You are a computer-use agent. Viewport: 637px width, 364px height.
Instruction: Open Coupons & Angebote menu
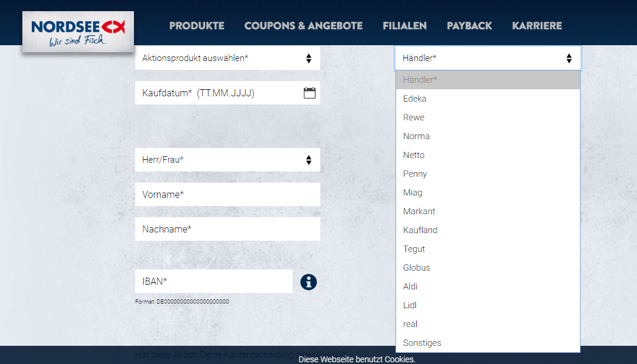(x=303, y=26)
